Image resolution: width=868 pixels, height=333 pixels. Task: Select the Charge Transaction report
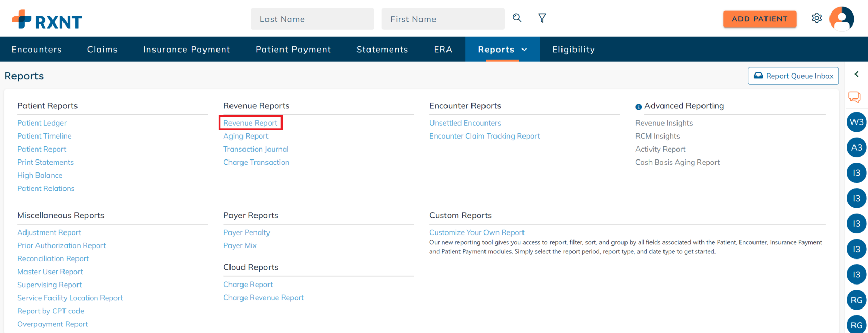point(256,162)
